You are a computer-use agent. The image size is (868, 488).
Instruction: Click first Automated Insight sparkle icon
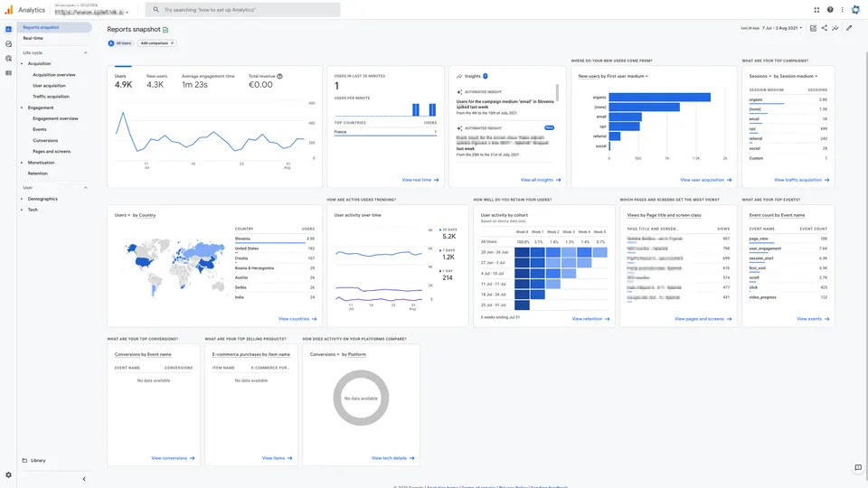[x=459, y=92]
